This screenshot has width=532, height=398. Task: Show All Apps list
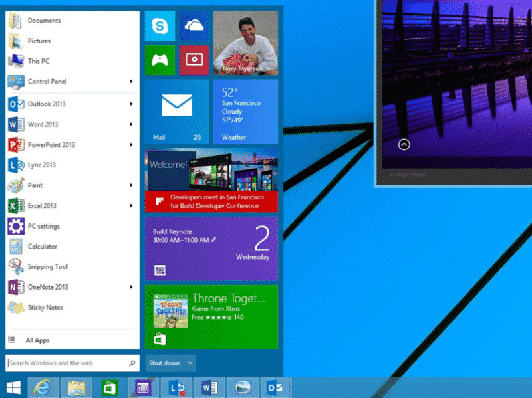pyautogui.click(x=72, y=340)
